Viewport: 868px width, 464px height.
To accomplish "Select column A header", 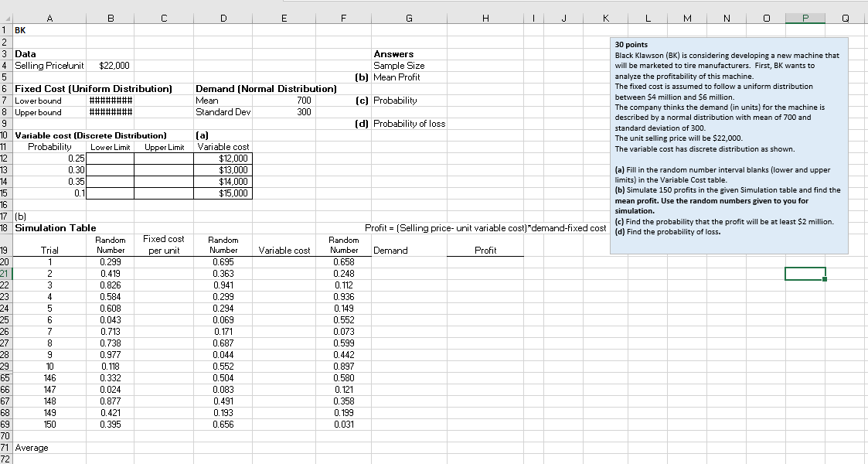I will point(49,19).
